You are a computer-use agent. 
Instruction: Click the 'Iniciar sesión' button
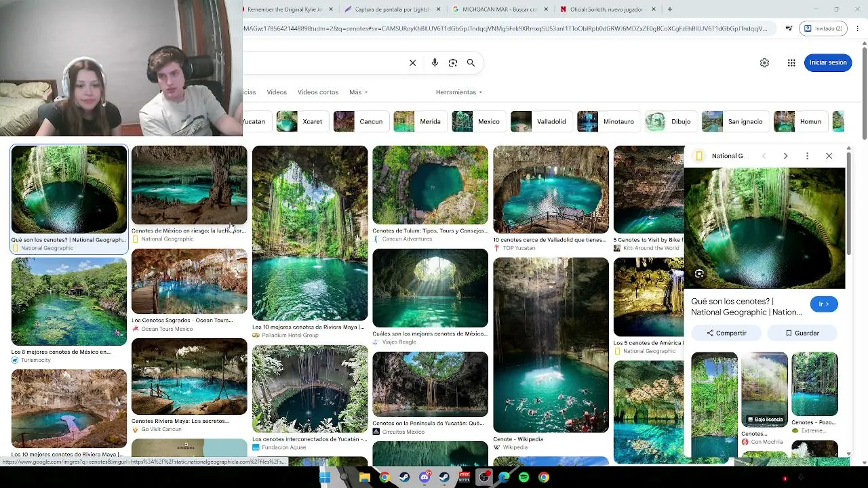(x=828, y=62)
